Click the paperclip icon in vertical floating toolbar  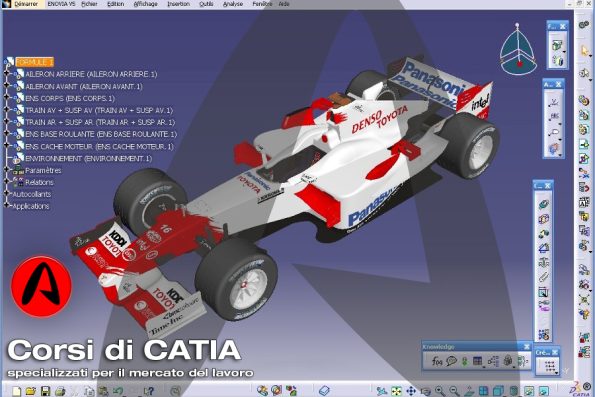pyautogui.click(x=543, y=277)
